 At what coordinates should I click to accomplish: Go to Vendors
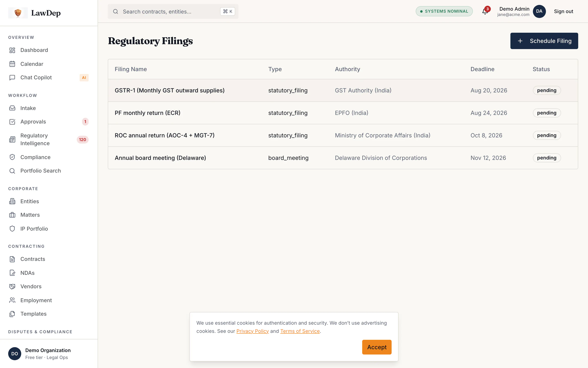49,286
